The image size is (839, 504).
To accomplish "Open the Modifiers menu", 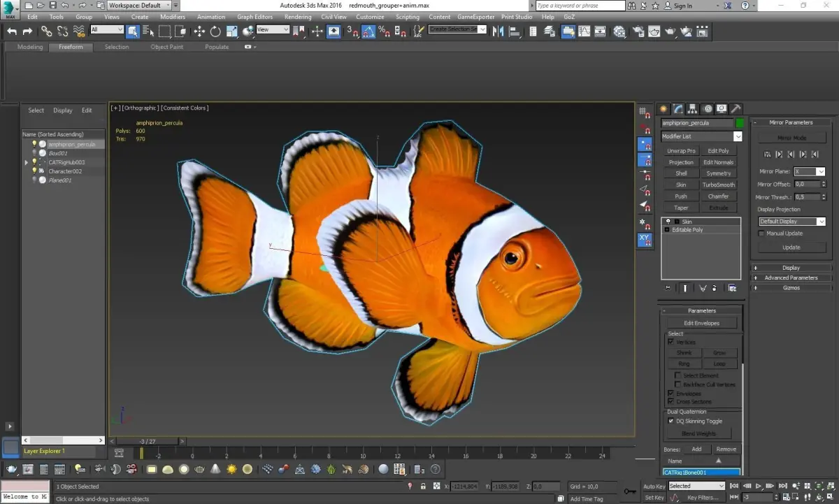I will 173,17.
